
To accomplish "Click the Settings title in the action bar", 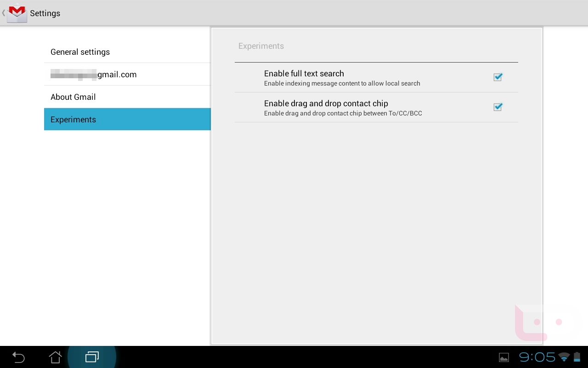I will pos(45,13).
